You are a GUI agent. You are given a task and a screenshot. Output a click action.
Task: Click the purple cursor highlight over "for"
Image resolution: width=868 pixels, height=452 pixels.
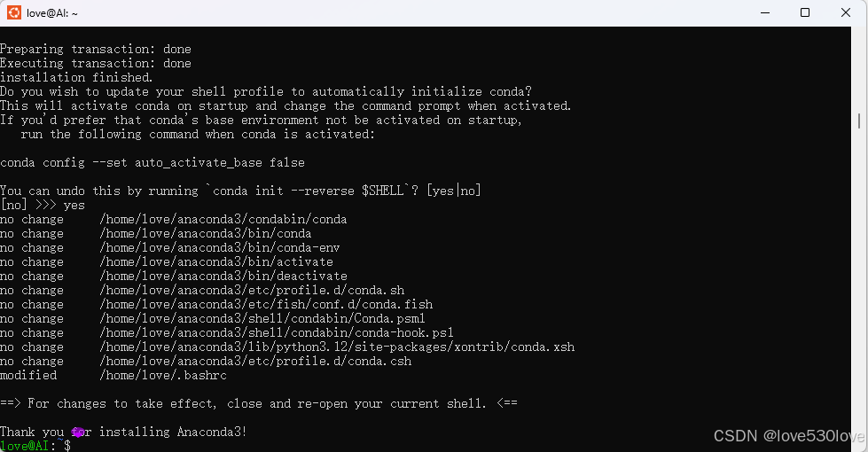(x=78, y=433)
